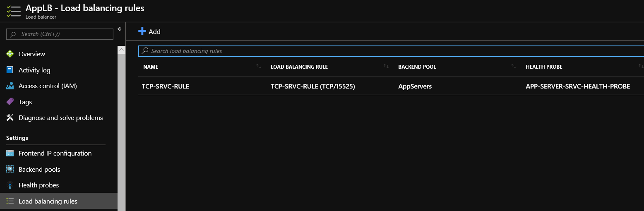Sort by NAME column arrows

(259, 66)
